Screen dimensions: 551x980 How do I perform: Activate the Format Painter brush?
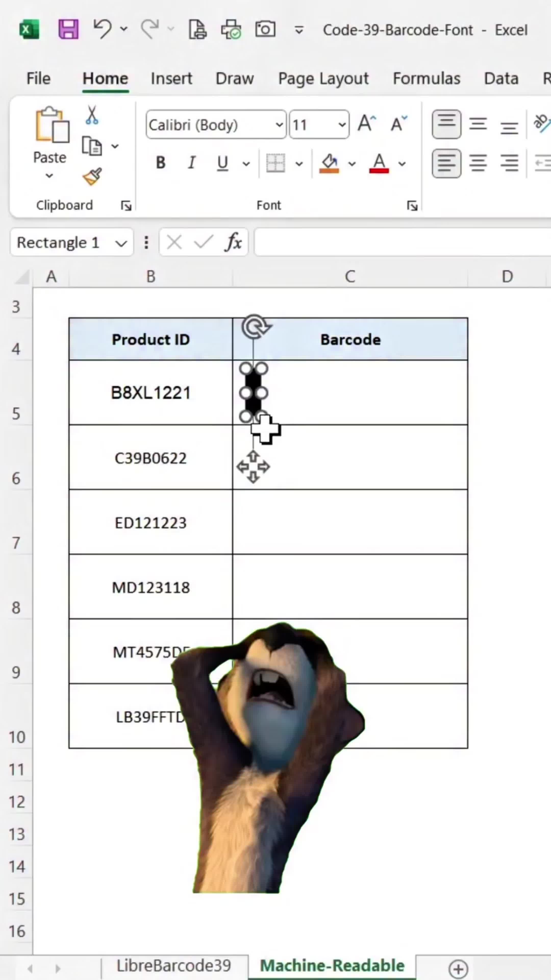click(92, 176)
